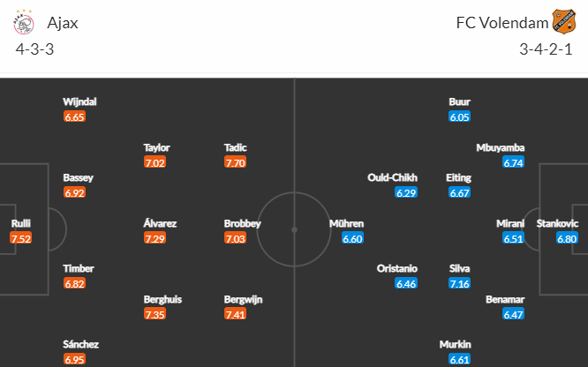The image size is (588, 367).
Task: Select goalkeeper Rulli's 7.52 rating badge
Action: pos(21,238)
